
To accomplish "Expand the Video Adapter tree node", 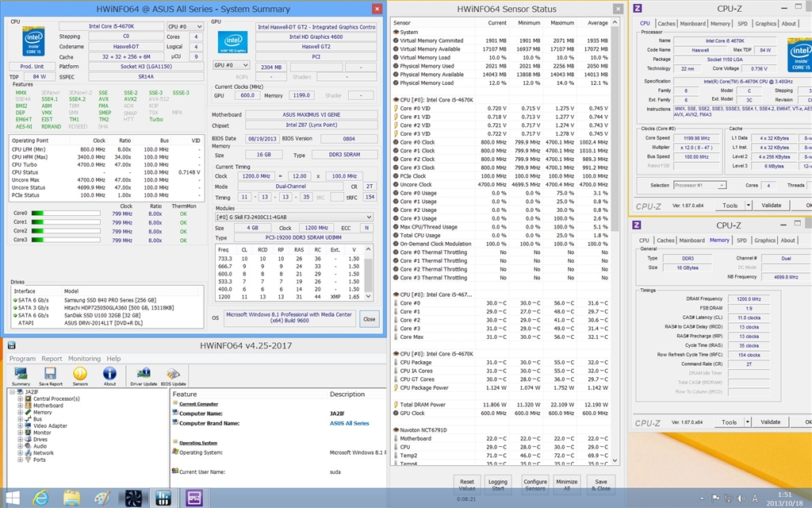I will [20, 425].
